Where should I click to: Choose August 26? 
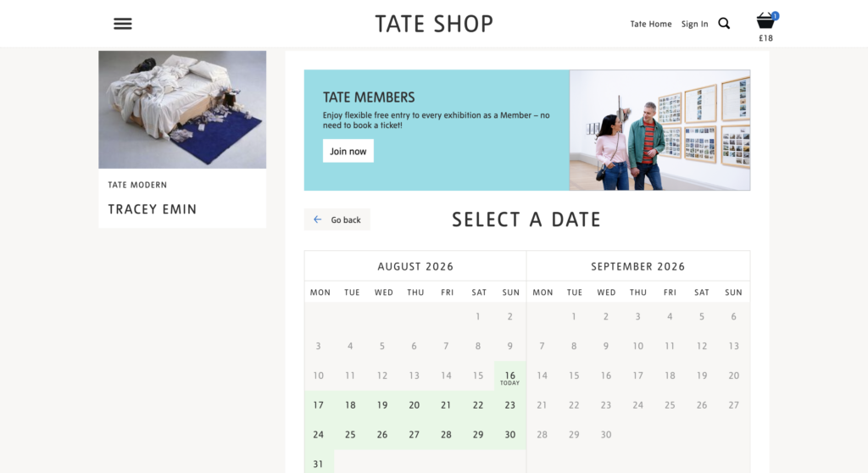point(382,435)
